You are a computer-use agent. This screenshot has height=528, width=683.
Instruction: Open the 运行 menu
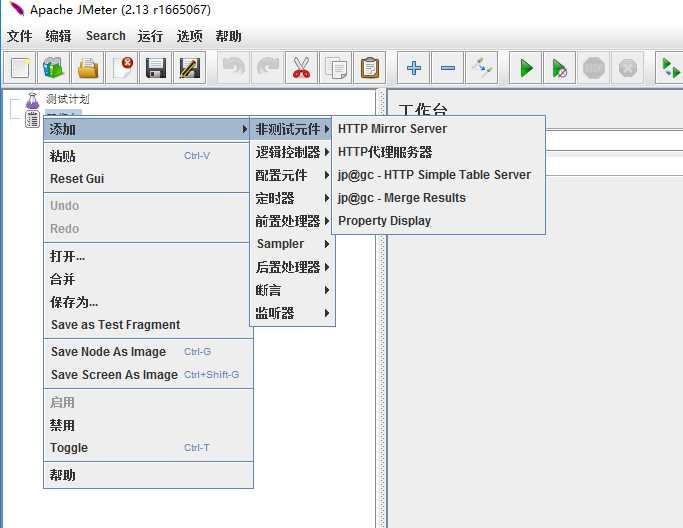pyautogui.click(x=150, y=36)
